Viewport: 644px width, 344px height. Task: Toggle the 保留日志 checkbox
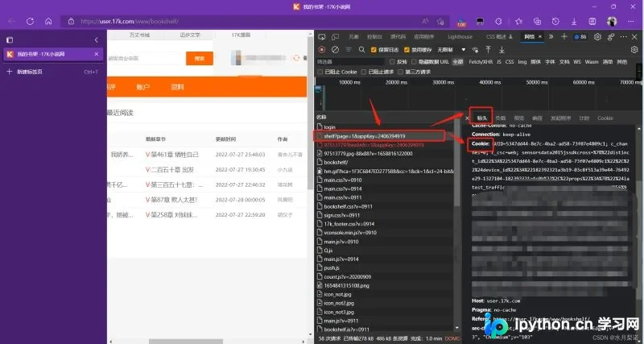[x=374, y=50]
